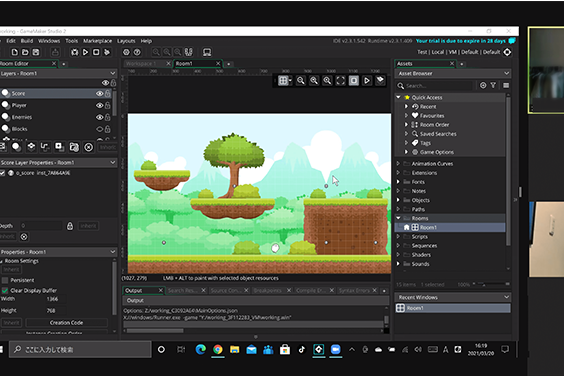Run the game with the play icon
The image size is (564, 376).
tap(85, 52)
